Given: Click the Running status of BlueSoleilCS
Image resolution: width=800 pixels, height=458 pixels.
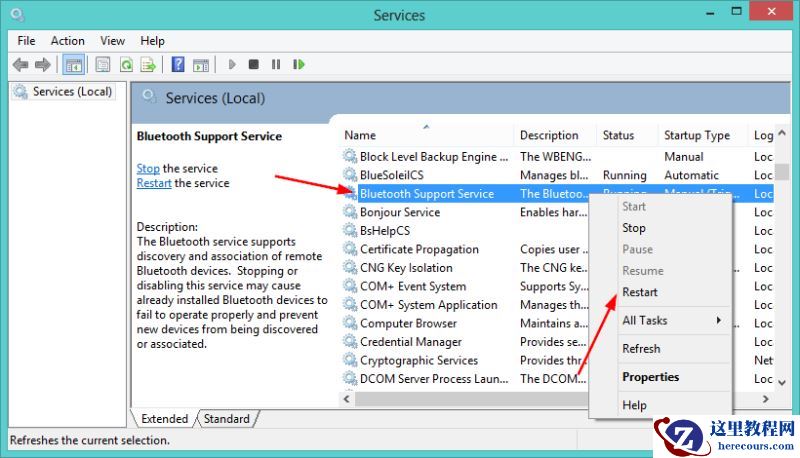Looking at the screenshot, I should pos(624,175).
